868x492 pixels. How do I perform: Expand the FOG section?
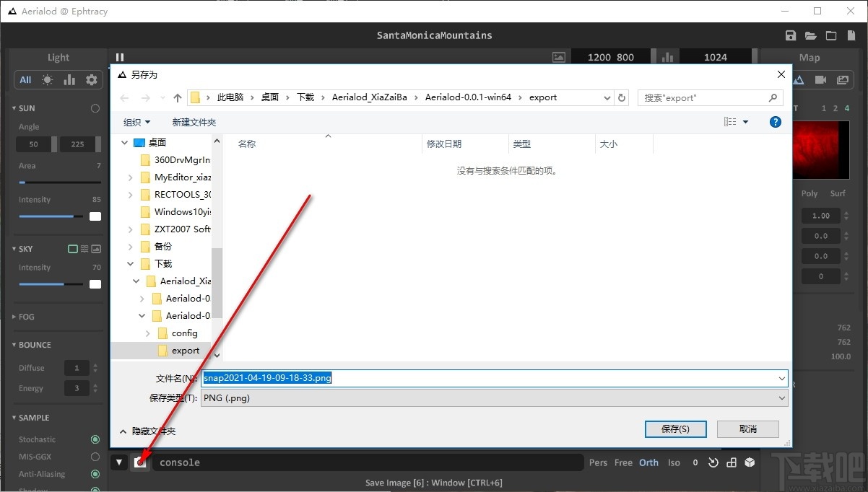click(14, 317)
